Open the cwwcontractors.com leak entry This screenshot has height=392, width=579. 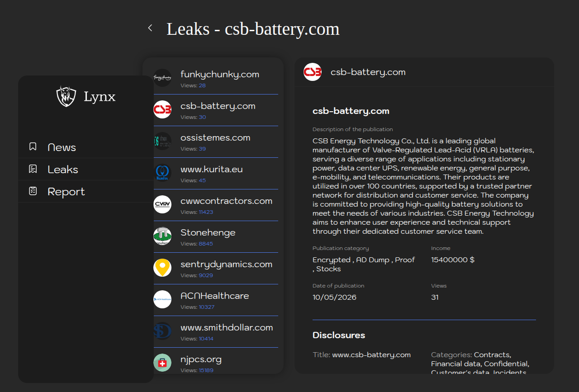coord(213,205)
